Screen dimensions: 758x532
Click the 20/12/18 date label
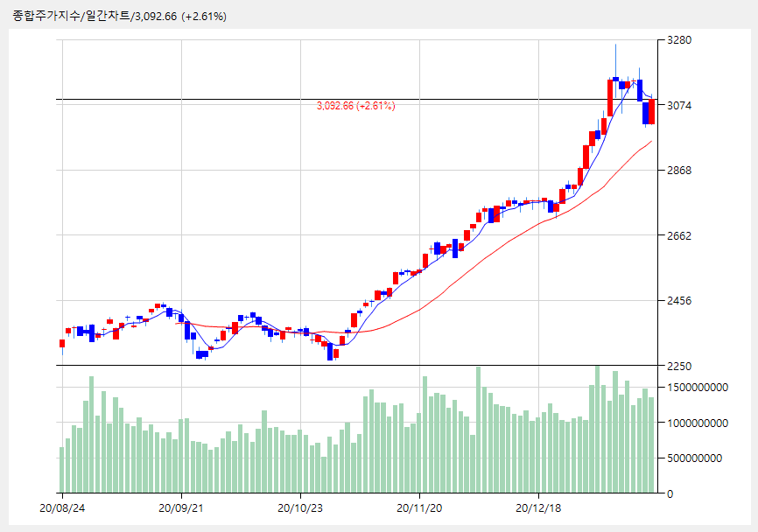coord(538,508)
